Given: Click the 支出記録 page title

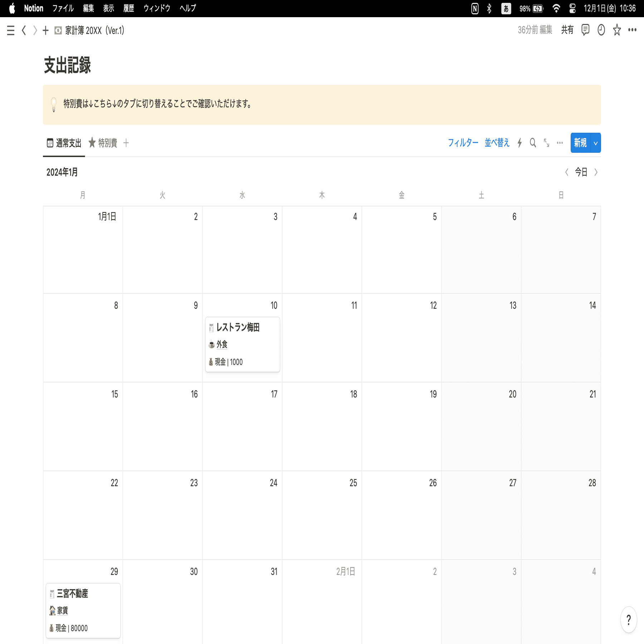Looking at the screenshot, I should 67,65.
